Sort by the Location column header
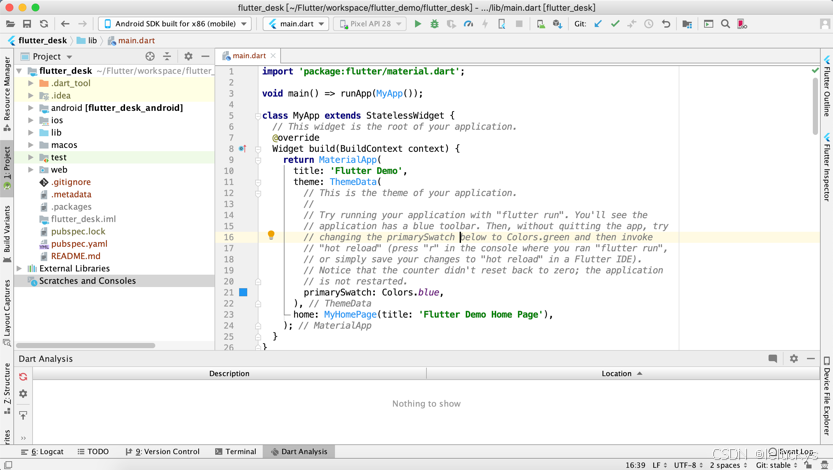 [x=623, y=373]
